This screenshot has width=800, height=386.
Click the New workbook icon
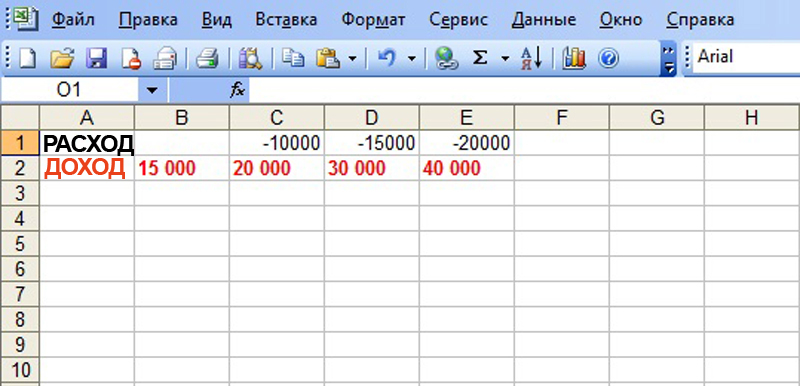click(28, 58)
